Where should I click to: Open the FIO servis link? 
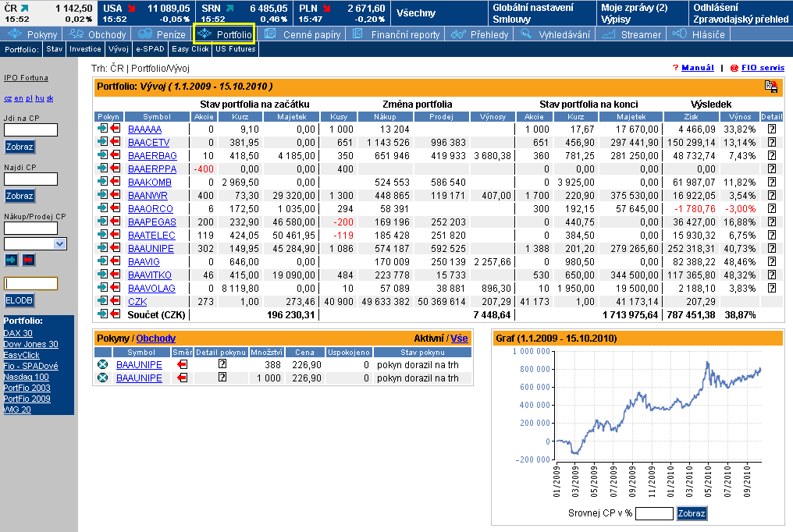point(763,68)
